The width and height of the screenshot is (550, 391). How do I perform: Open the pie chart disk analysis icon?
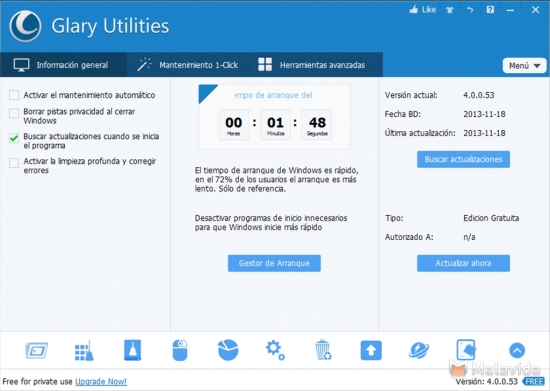[x=228, y=350]
